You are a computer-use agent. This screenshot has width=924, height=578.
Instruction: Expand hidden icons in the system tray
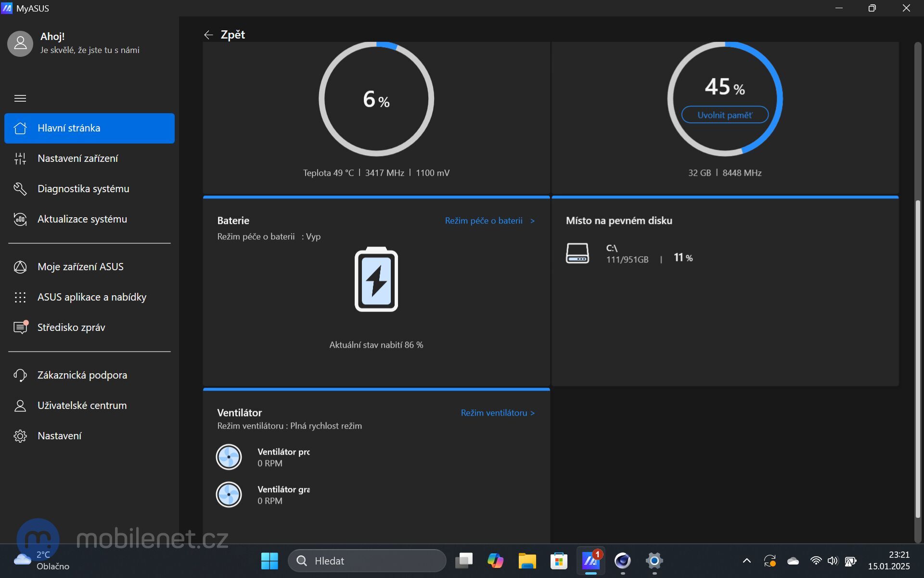[746, 561]
